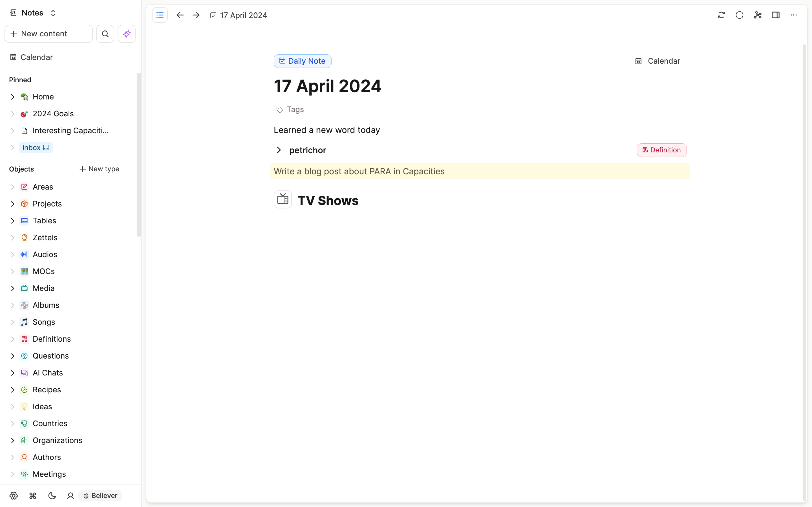The image size is (812, 507).
Task: Click the highlighted yellow PARA blog line
Action: (359, 171)
